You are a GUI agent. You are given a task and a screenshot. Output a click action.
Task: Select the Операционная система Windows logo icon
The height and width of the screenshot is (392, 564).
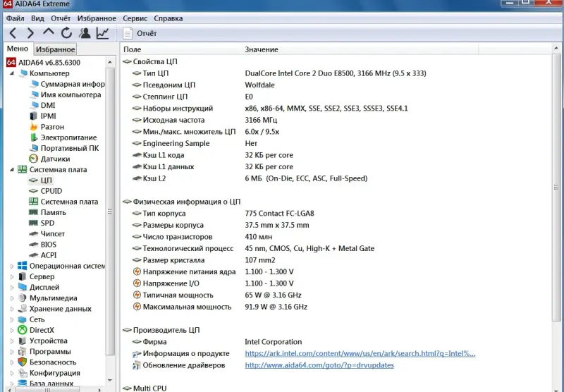[x=23, y=266]
